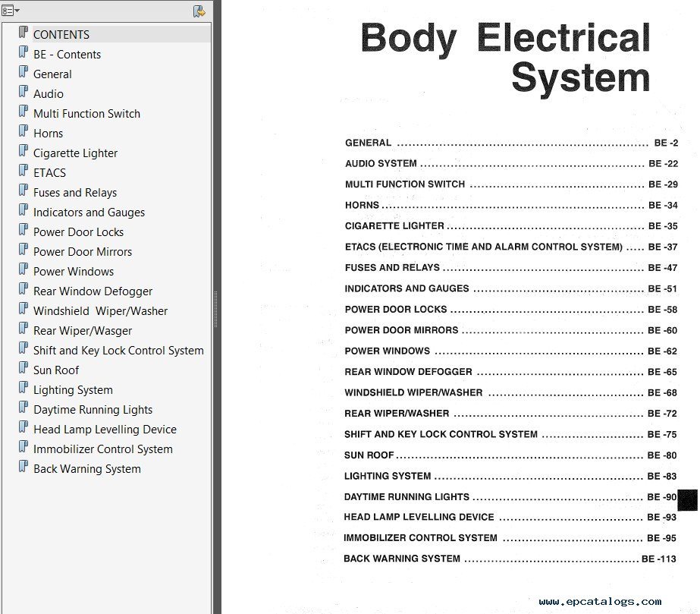Jump to the Audio bookmark
This screenshot has width=700, height=614.
pyautogui.click(x=49, y=93)
